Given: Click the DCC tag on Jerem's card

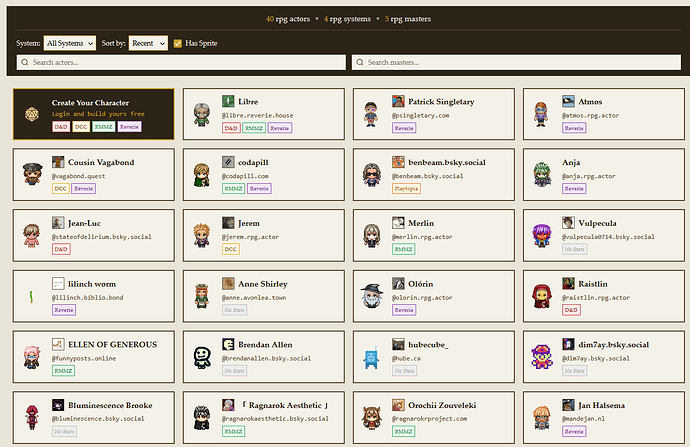Looking at the screenshot, I should coord(230,249).
